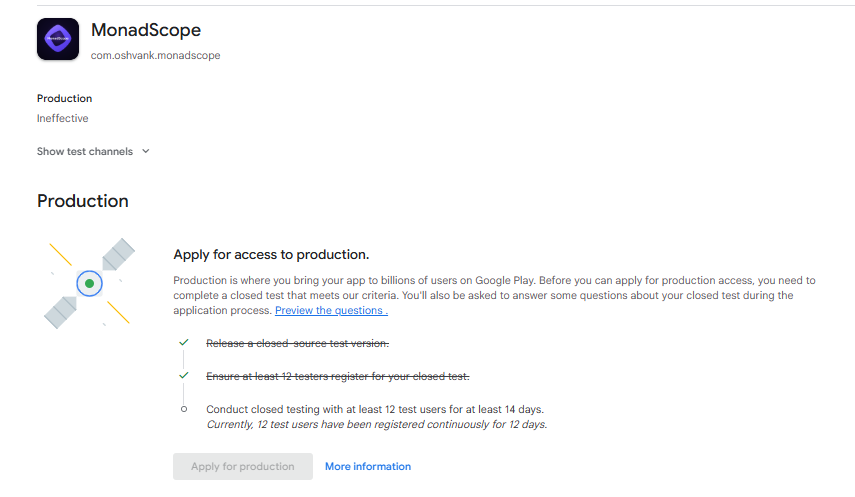This screenshot has height=497, width=855.
Task: Click the struck-through Release a closed-source test version step
Action: tap(297, 343)
